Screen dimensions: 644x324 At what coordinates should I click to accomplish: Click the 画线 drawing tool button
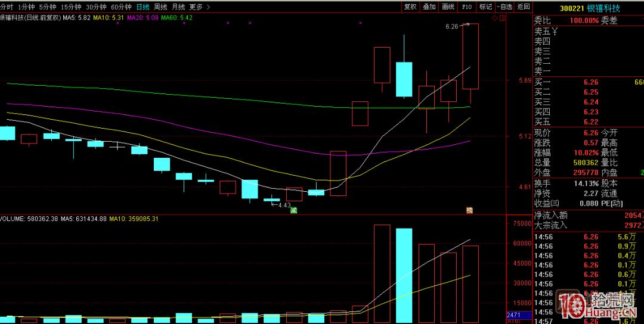(448, 7)
